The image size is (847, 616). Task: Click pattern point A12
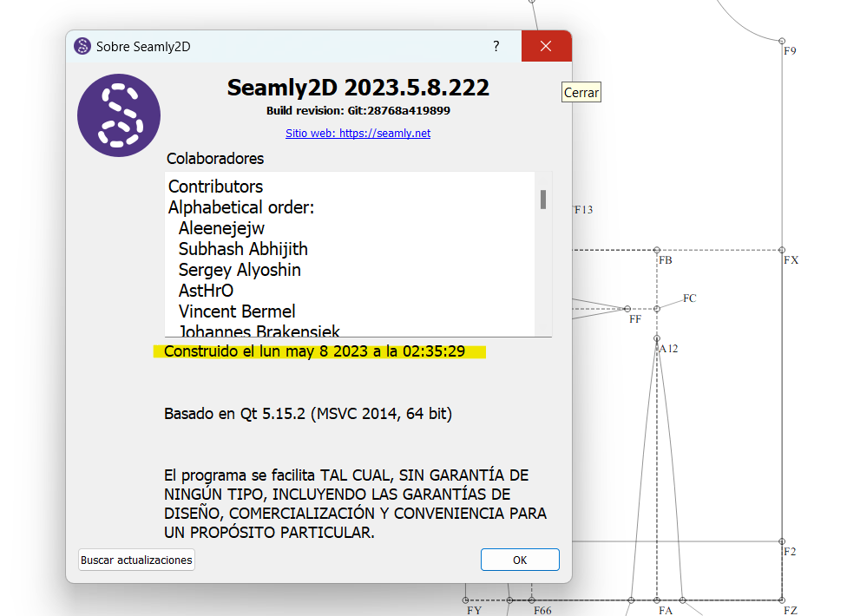[657, 338]
